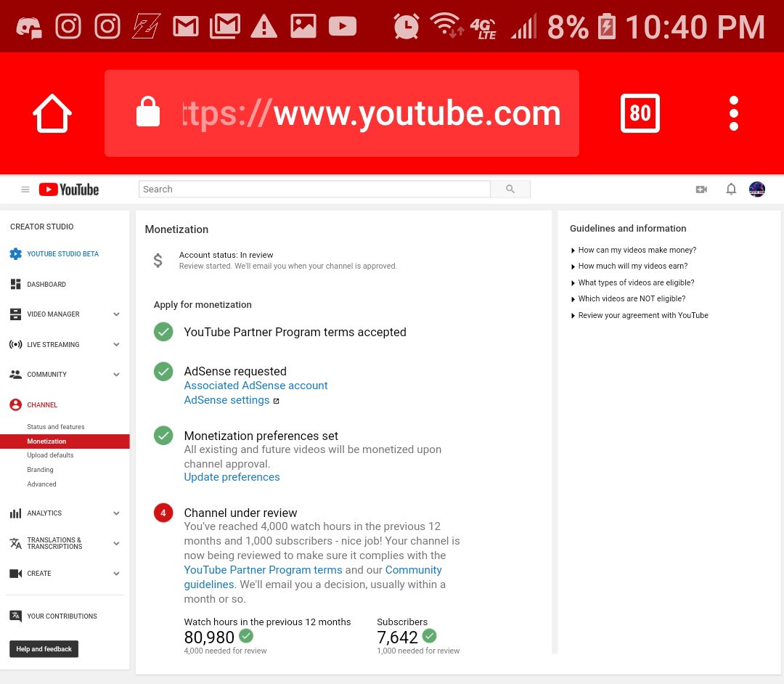The height and width of the screenshot is (684, 784).
Task: Open the YouTube hamburger guide menu
Action: point(25,190)
